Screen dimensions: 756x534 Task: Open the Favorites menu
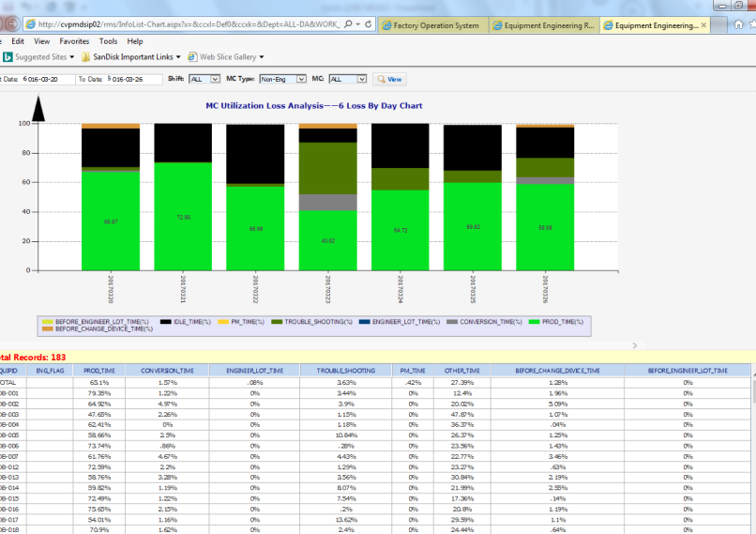point(74,41)
